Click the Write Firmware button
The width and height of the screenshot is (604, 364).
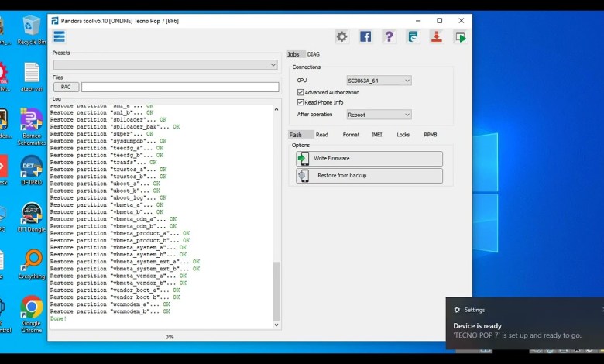(x=369, y=158)
